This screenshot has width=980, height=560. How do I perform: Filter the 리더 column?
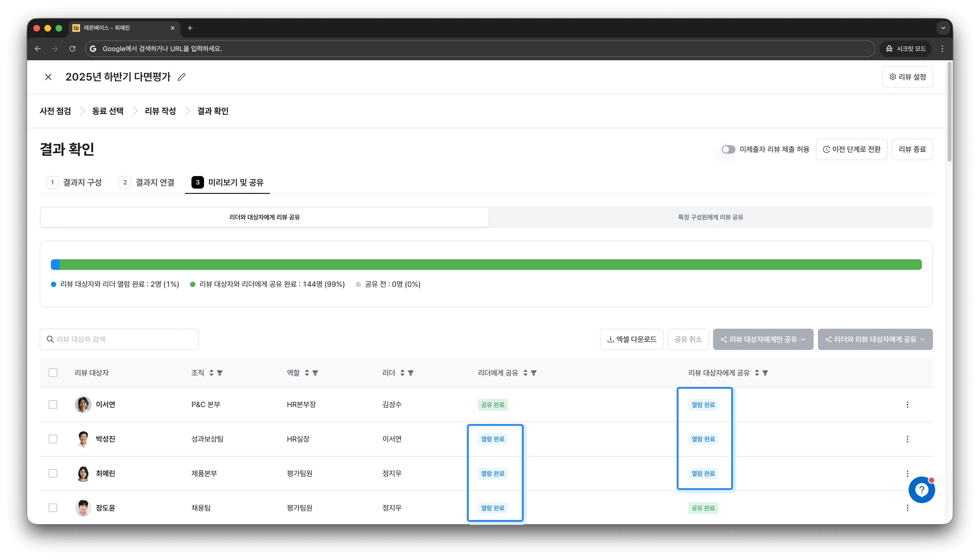[411, 373]
